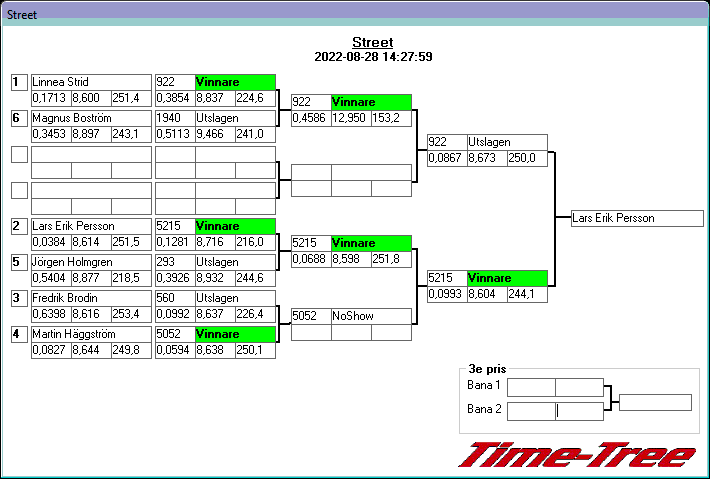
Task: Click the Lars Erik Persson seed 2 name field
Action: point(91,226)
